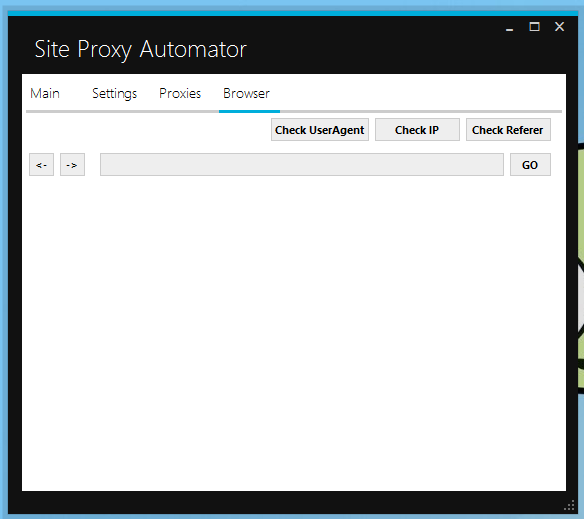Click the Check UserAgent button

coord(320,130)
